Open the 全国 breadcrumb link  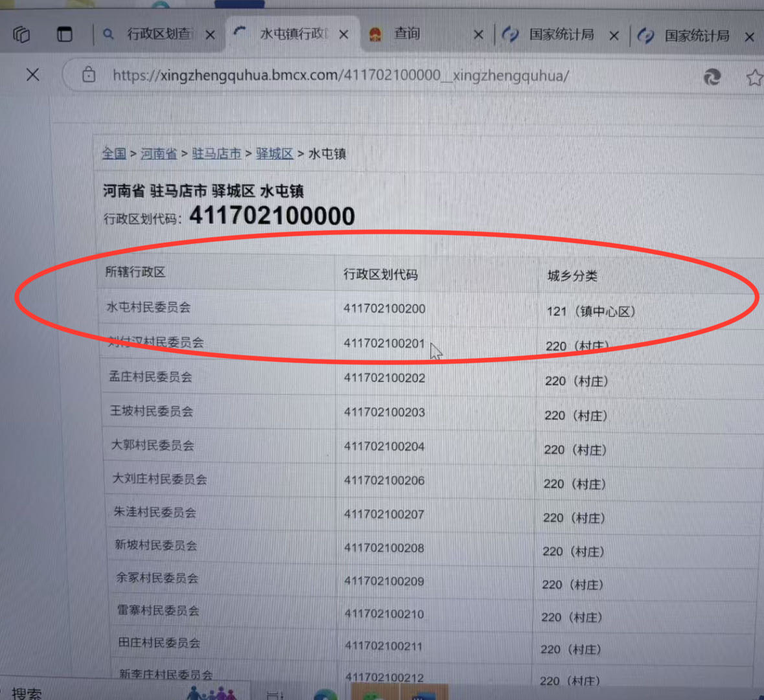[114, 154]
